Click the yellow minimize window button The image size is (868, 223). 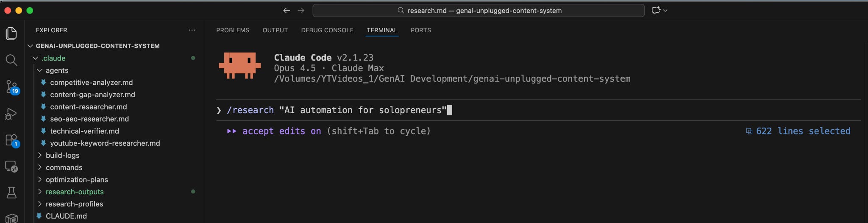click(x=19, y=11)
